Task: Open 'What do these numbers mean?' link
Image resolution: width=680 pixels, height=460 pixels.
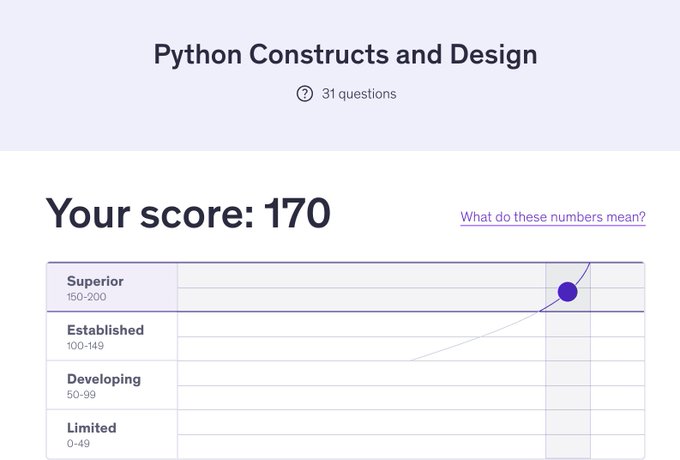Action: coord(552,217)
